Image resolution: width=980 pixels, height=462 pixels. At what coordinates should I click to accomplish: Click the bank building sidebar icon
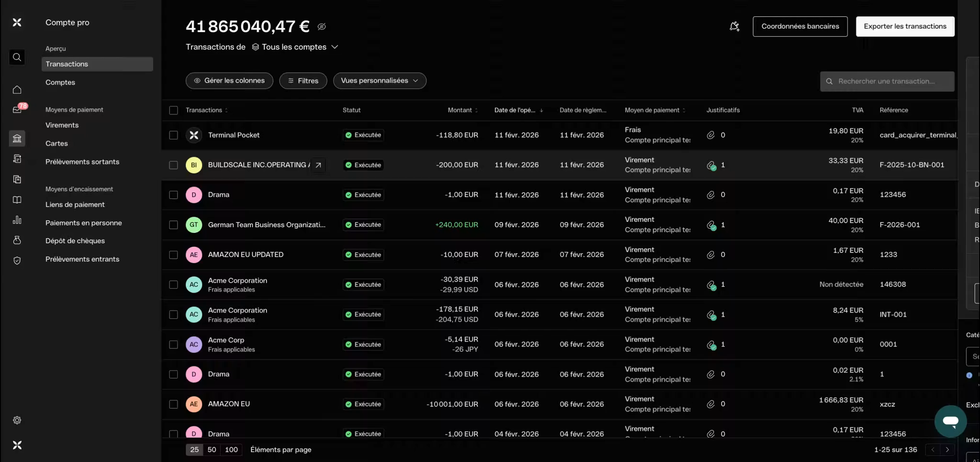[x=17, y=139]
